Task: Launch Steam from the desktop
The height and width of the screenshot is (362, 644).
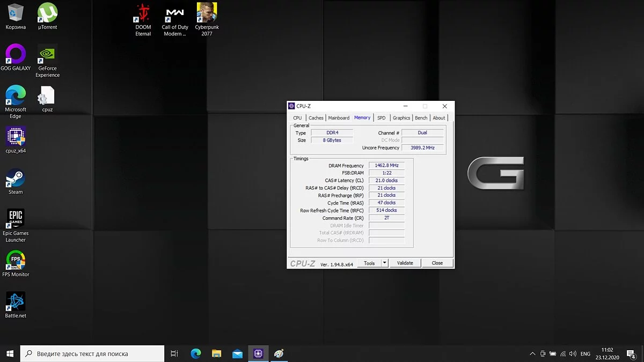Action: coord(16,179)
